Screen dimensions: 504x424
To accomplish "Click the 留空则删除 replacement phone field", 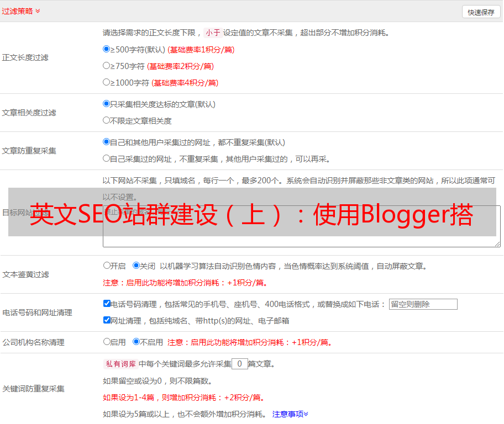I will [x=423, y=304].
